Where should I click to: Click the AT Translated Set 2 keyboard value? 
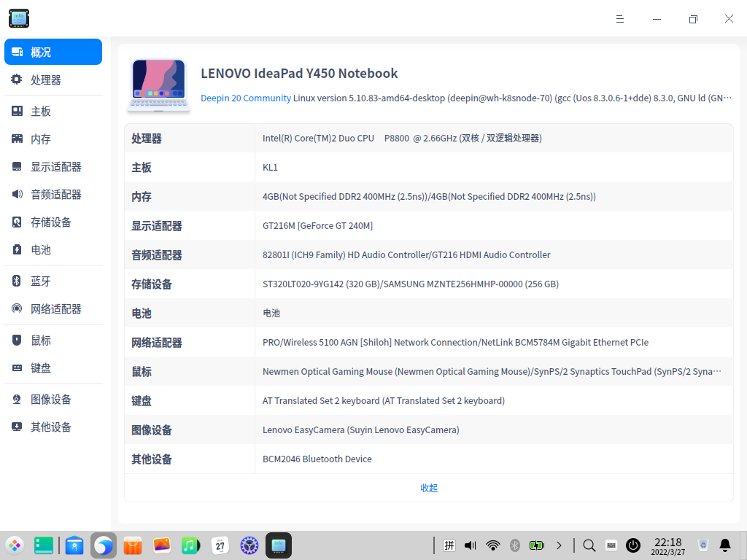[384, 401]
